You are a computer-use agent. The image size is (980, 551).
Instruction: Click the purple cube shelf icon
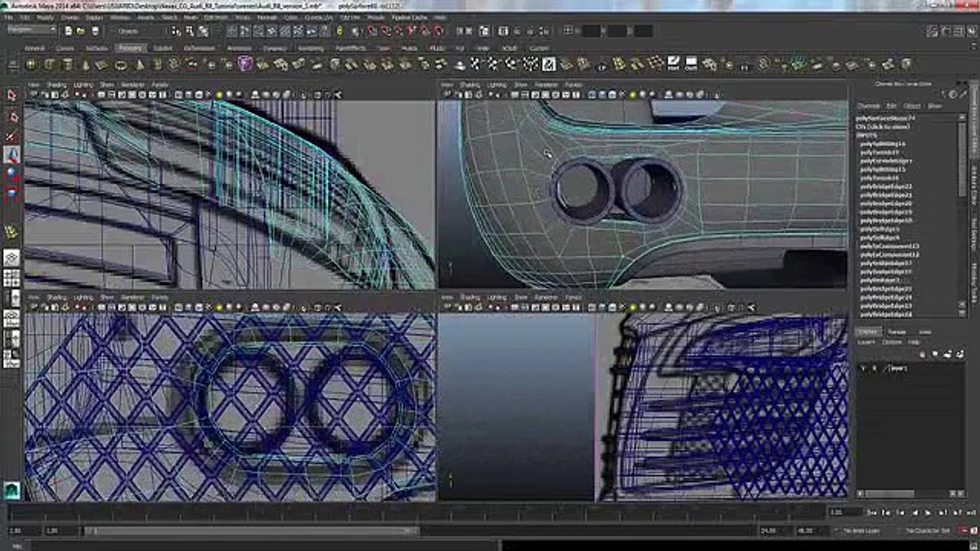[x=244, y=64]
